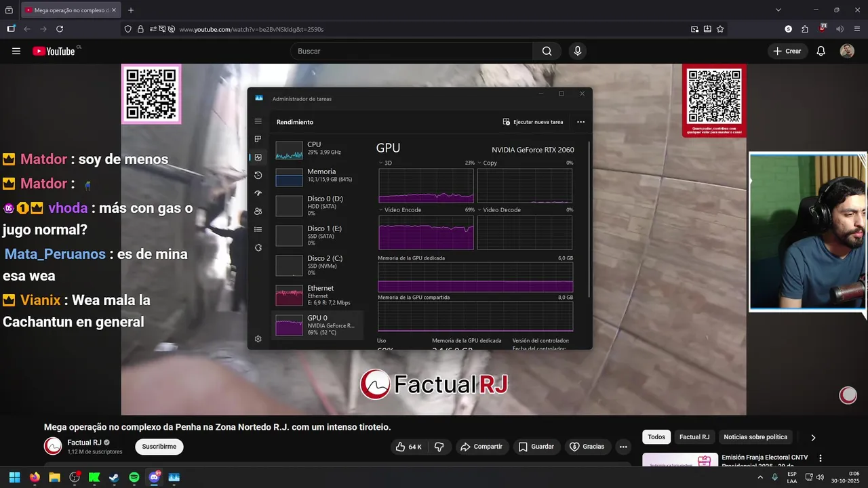This screenshot has height=488, width=868.
Task: Open YouTube notifications bell
Action: [x=821, y=51]
